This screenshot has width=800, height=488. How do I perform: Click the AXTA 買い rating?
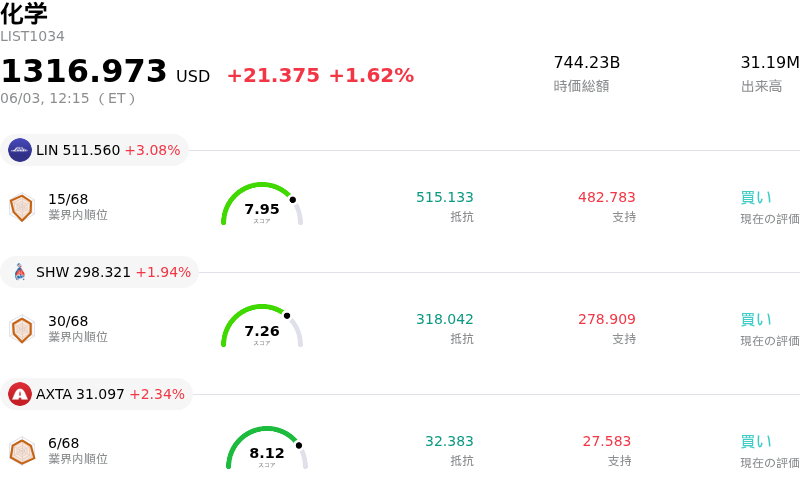click(756, 442)
